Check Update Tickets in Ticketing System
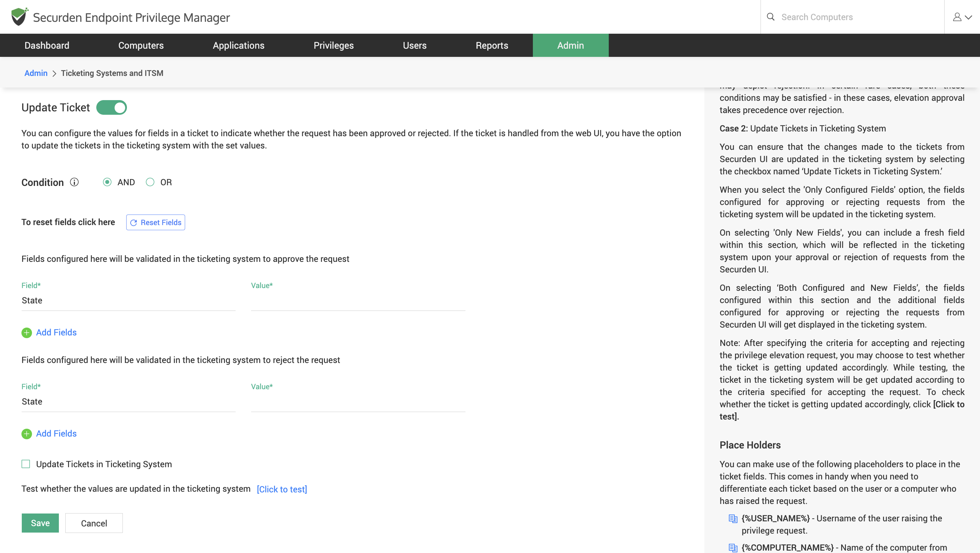Viewport: 980px width, 553px height. click(x=26, y=464)
